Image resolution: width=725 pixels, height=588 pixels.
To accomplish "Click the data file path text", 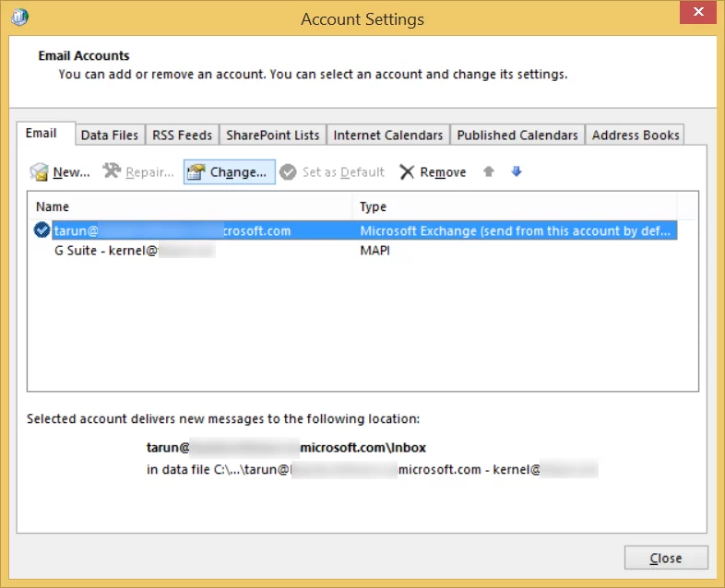I will [x=373, y=469].
